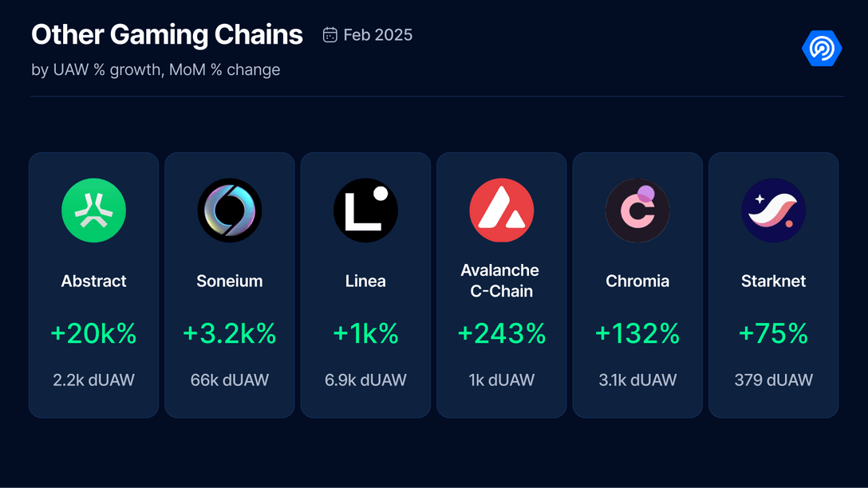
Task: Click the red Avalanche C-Chain logo
Action: (x=501, y=211)
